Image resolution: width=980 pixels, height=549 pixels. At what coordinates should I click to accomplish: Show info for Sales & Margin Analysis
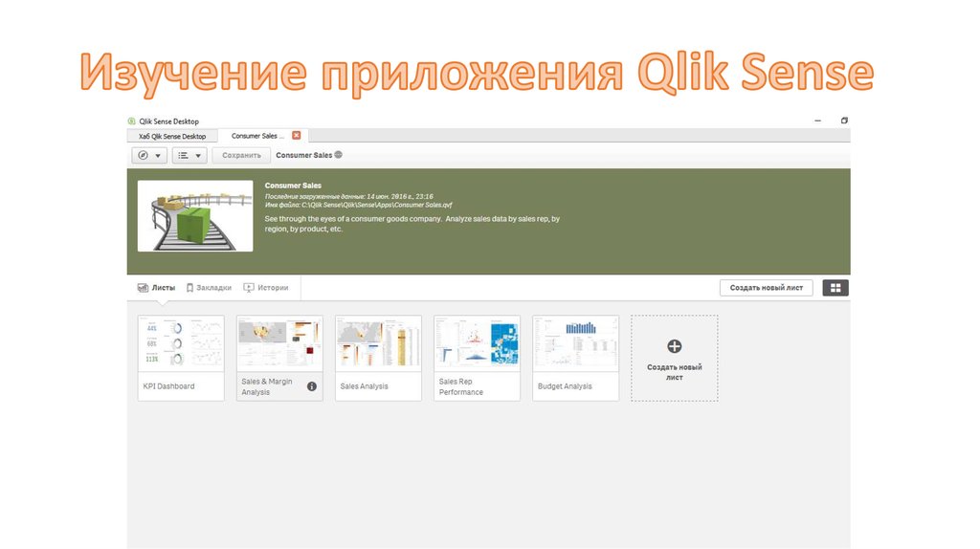click(x=312, y=386)
